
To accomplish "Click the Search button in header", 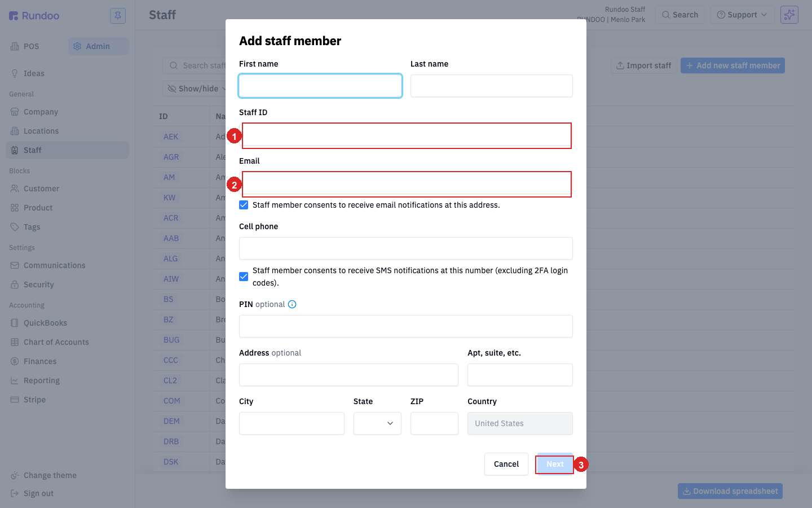I will coord(680,15).
